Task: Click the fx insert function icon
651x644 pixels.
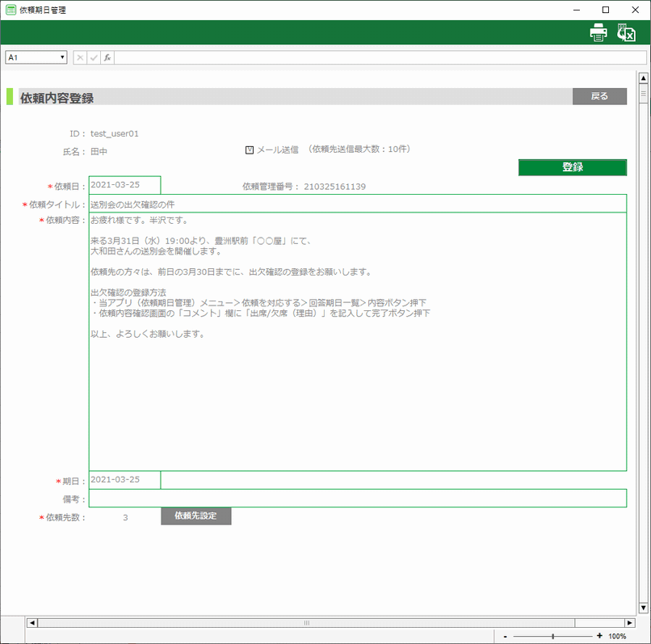Action: pyautogui.click(x=107, y=57)
